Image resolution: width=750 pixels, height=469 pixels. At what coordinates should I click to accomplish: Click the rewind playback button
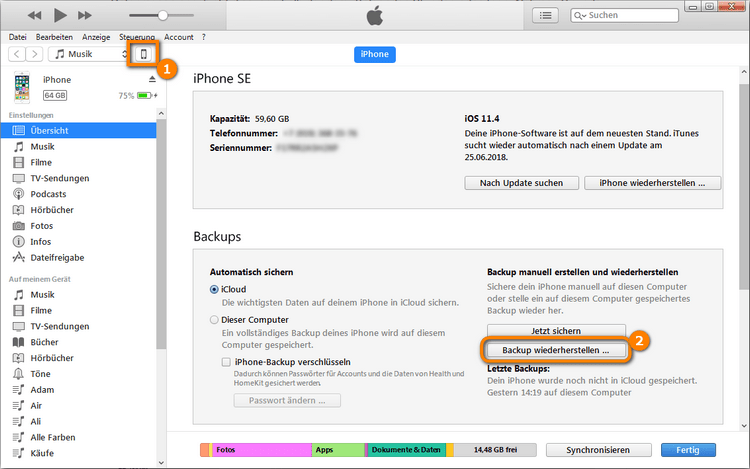pyautogui.click(x=34, y=15)
